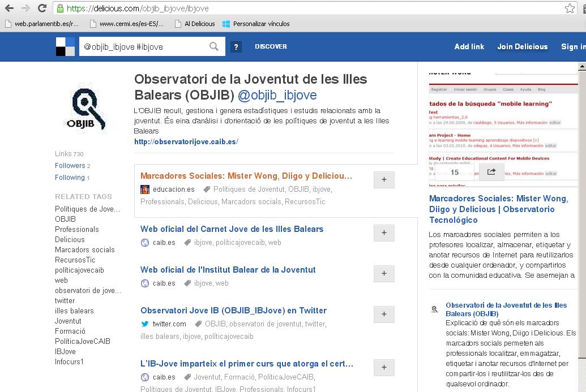Open Observatori Jove IB en Twitter link

pos(234,310)
